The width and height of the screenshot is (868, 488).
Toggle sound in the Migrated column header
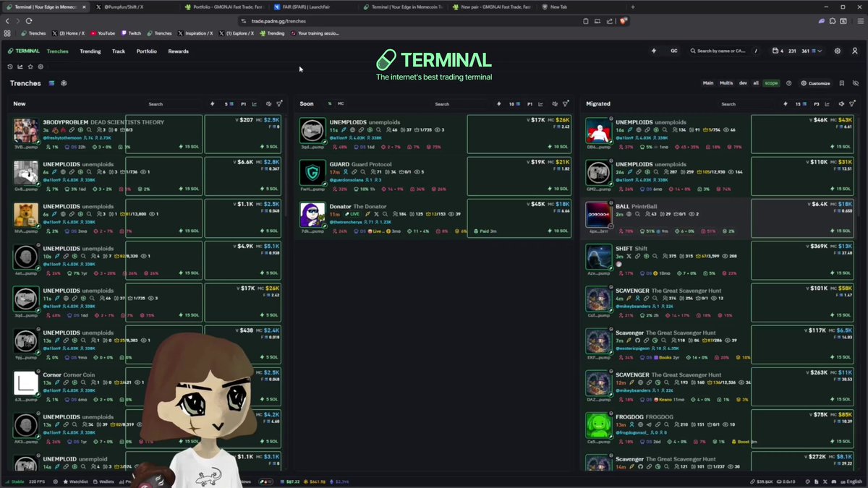[841, 104]
